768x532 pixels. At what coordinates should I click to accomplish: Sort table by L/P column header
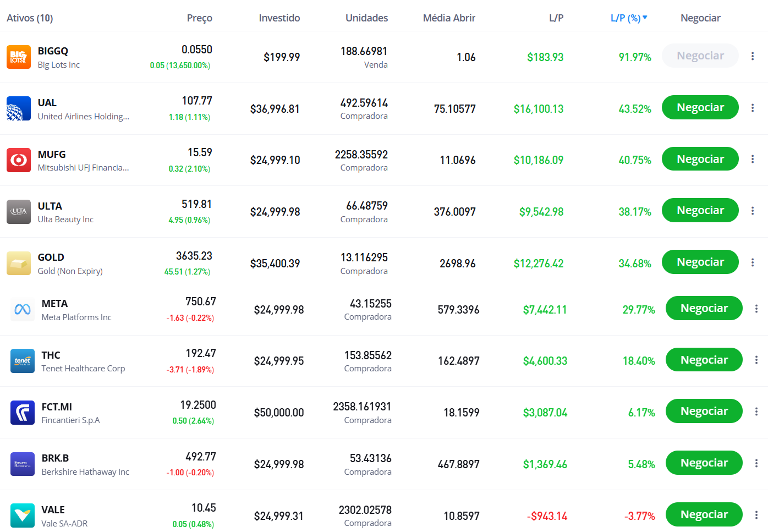click(x=556, y=18)
